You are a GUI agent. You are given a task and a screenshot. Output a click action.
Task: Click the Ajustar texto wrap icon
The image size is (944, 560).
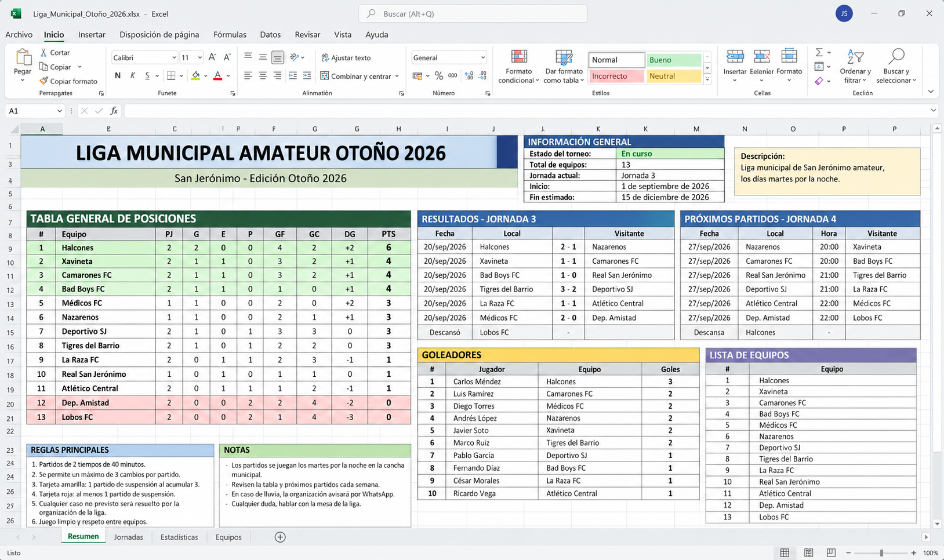pos(325,58)
